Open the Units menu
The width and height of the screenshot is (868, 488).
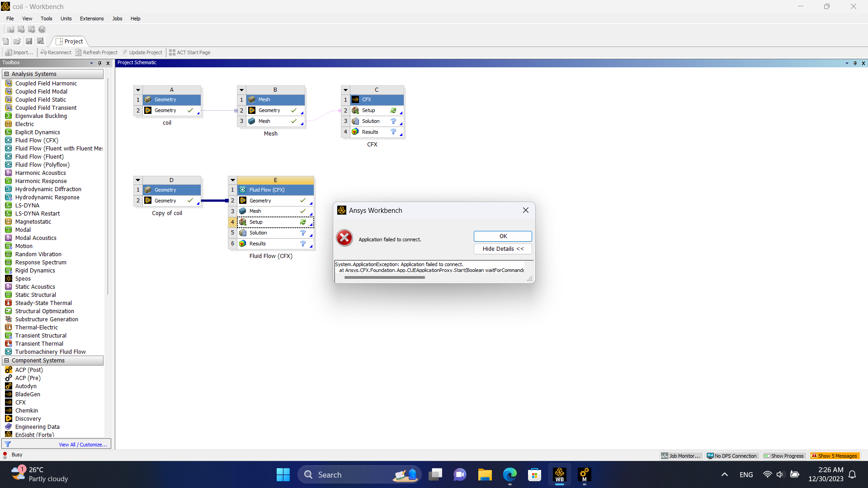point(66,19)
